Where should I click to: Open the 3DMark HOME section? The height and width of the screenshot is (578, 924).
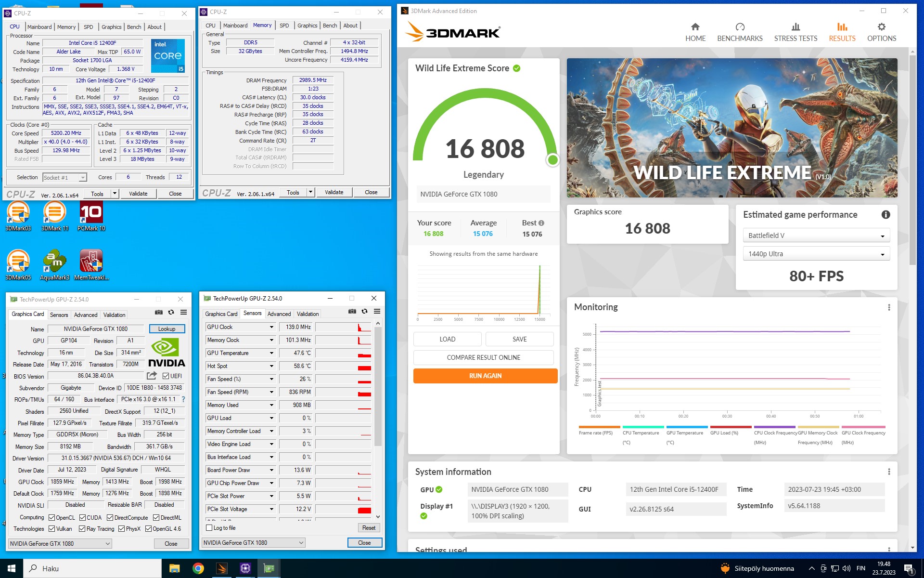coord(695,32)
